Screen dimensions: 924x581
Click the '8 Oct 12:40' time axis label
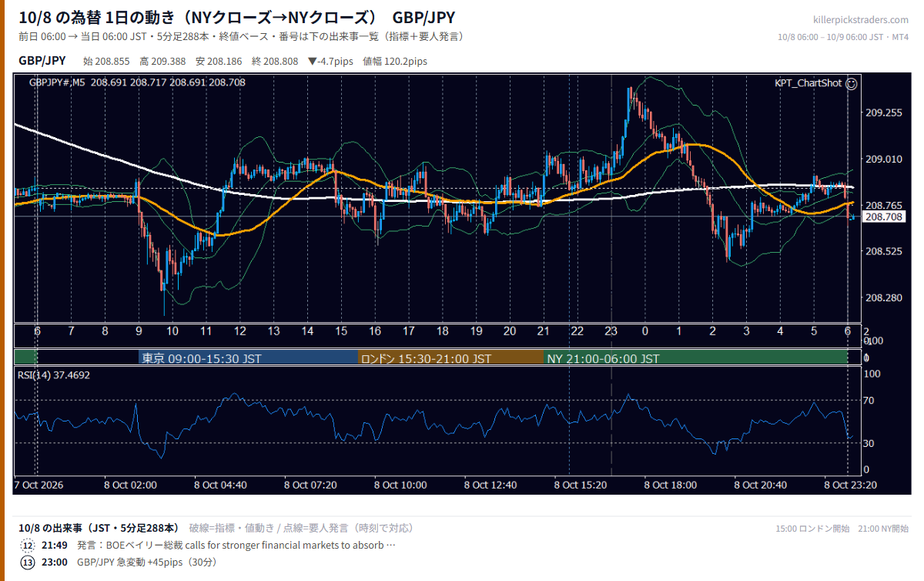click(x=490, y=485)
